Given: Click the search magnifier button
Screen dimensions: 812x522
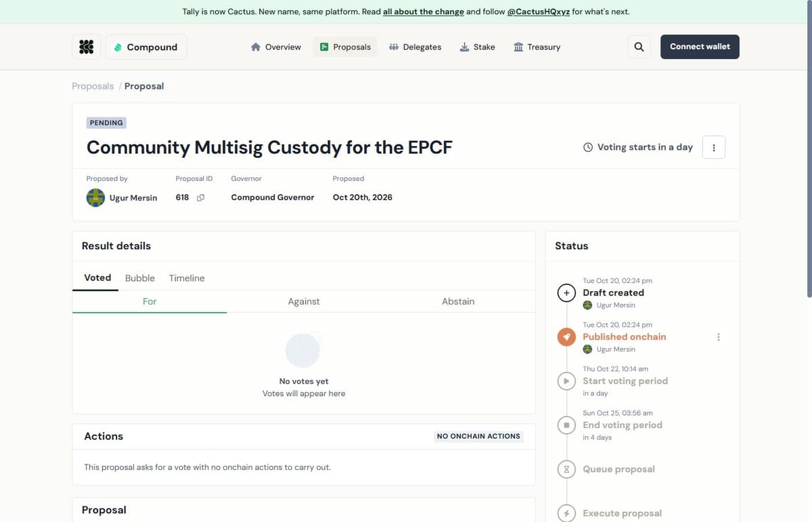Looking at the screenshot, I should point(639,47).
